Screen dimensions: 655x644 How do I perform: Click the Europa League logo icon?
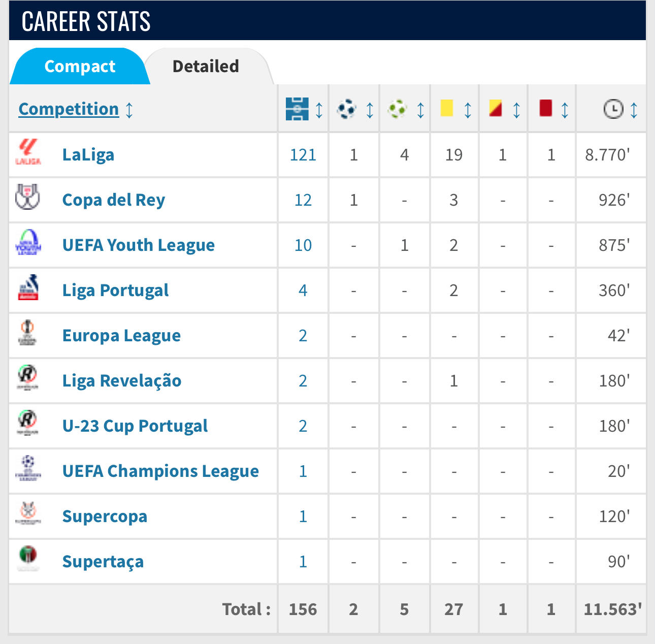[28, 333]
